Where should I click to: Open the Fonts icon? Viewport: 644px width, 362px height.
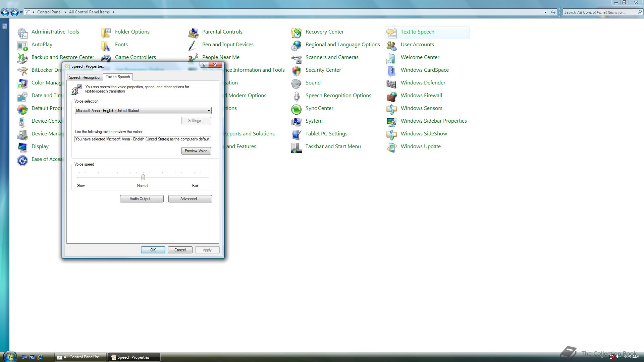(106, 45)
